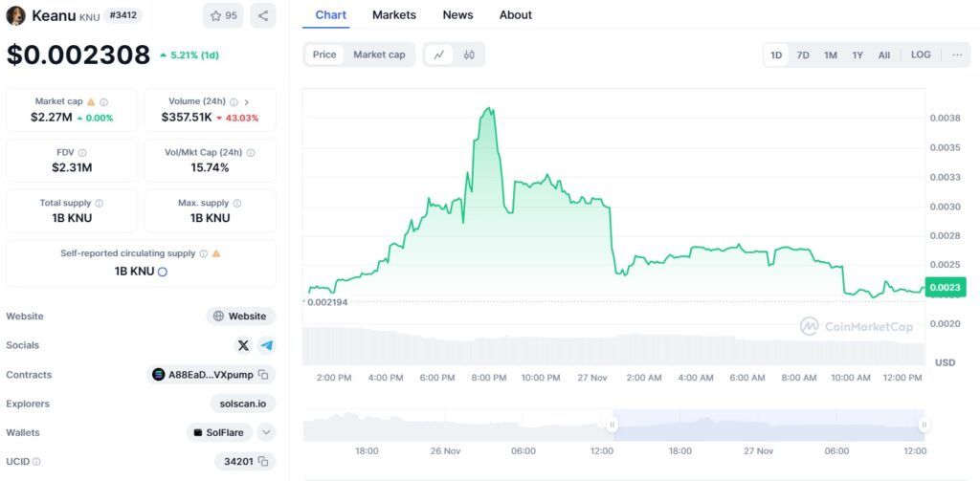
Task: Open the Market cap info icon
Action: click(103, 101)
